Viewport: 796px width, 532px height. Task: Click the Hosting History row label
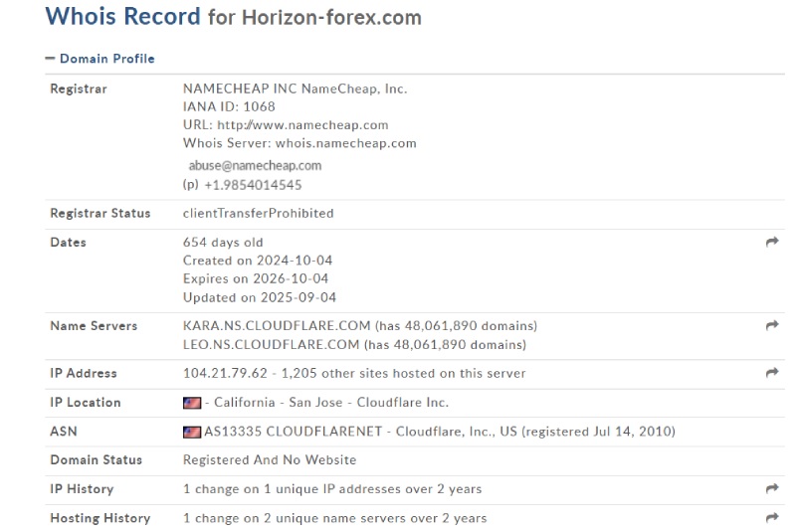(x=100, y=518)
